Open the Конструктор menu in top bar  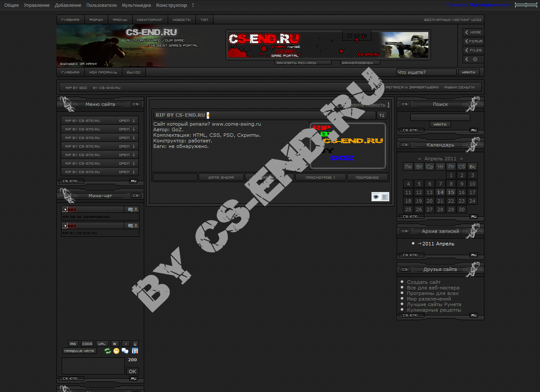point(171,5)
